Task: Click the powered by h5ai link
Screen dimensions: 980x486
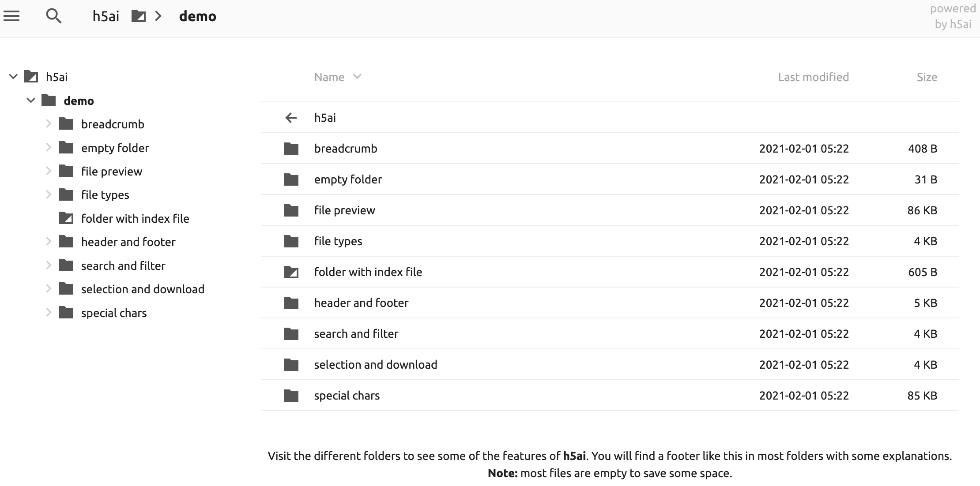Action: coord(953,16)
